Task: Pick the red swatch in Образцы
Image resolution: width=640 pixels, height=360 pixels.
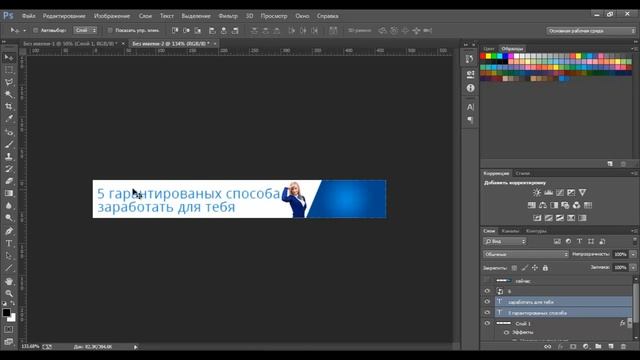Action: [x=483, y=56]
